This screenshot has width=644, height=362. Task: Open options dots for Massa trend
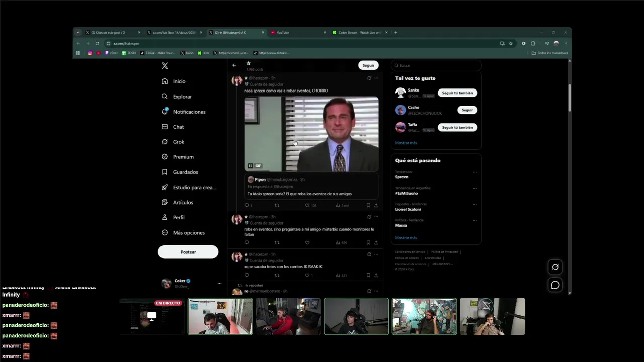point(474,221)
